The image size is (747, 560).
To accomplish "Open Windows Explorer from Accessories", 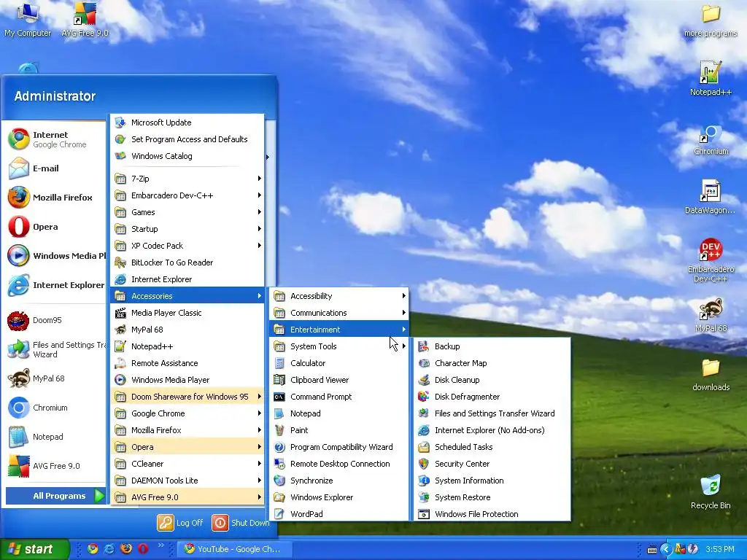I will point(339,497).
